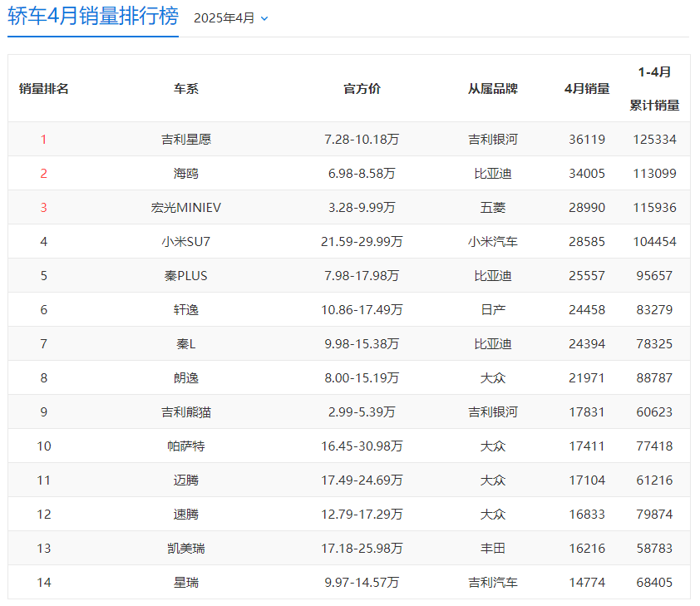
Task: Select 吉利熊猫 in the sales ranking
Action: coord(186,412)
